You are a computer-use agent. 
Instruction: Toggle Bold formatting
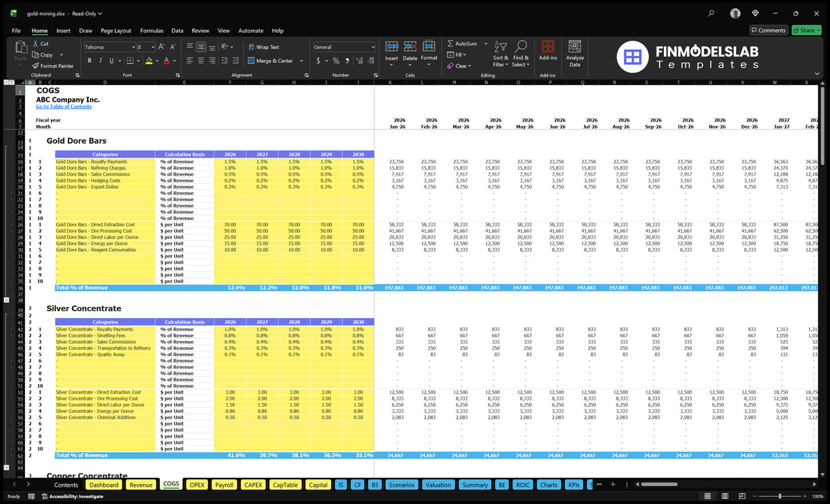pos(89,61)
